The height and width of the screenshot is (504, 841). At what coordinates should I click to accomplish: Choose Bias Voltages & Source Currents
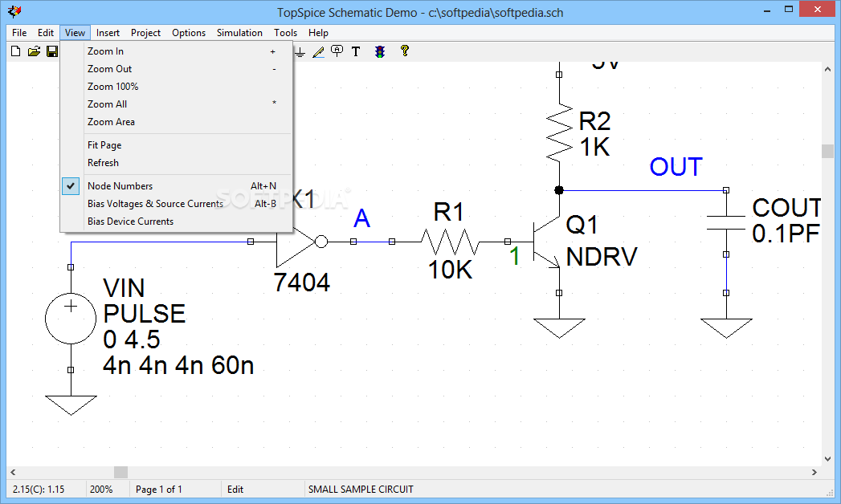click(177, 204)
